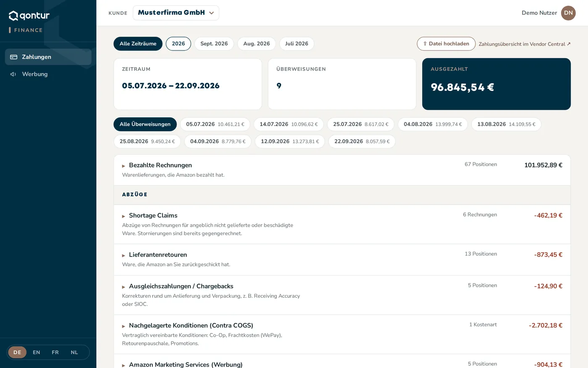Click the DN user avatar
This screenshot has height=368, width=588.
pos(568,13)
